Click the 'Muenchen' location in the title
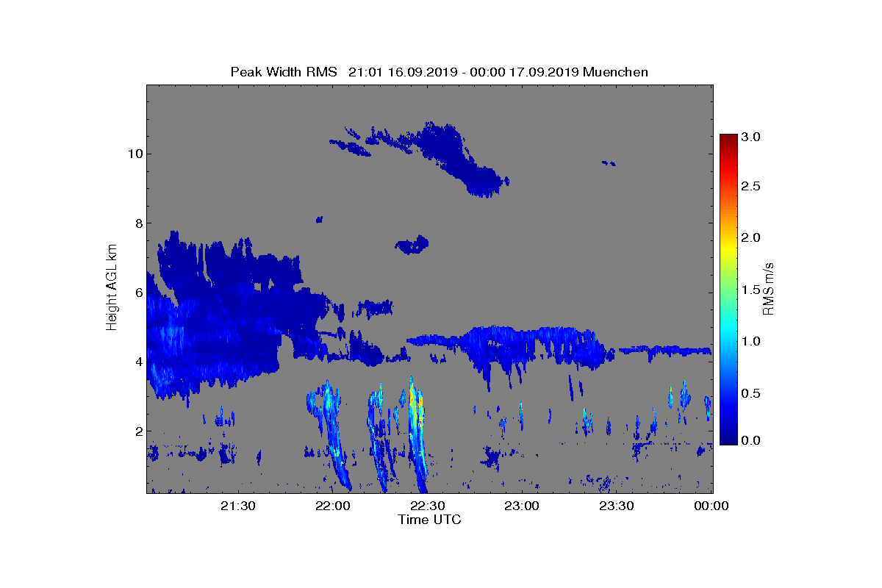The width and height of the screenshot is (882, 588). coord(615,72)
